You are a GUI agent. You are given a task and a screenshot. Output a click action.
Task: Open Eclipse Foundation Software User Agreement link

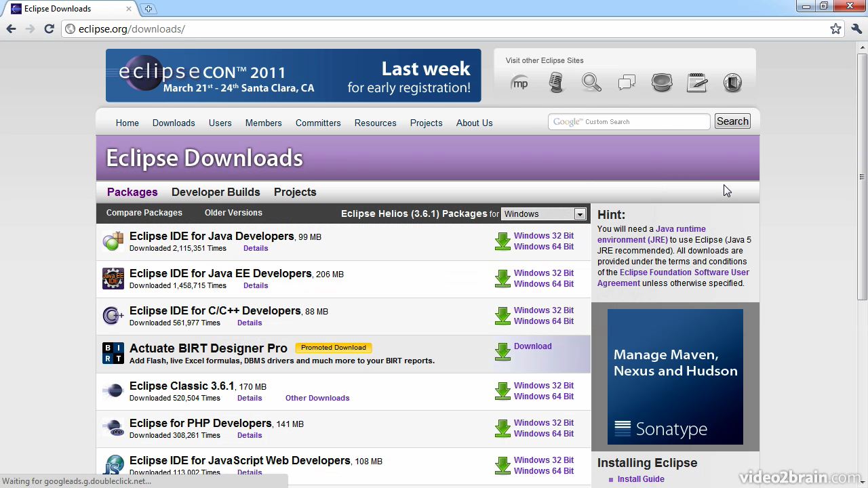tap(673, 278)
